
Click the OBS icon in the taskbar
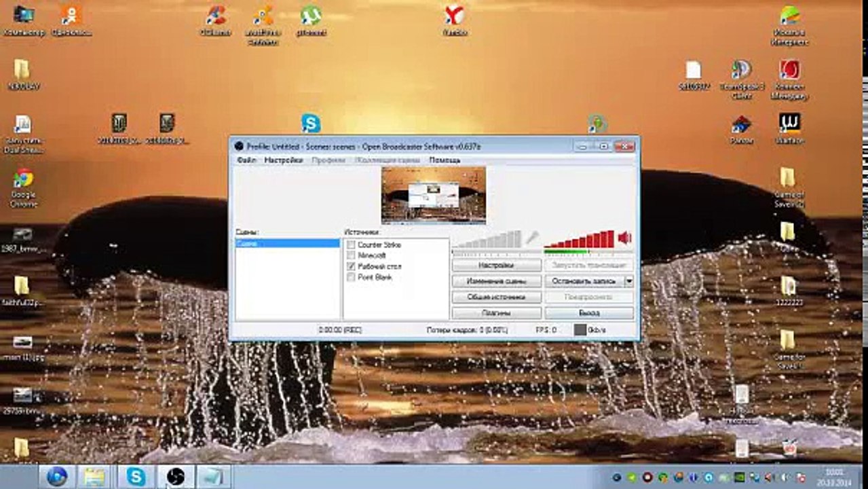pos(175,476)
